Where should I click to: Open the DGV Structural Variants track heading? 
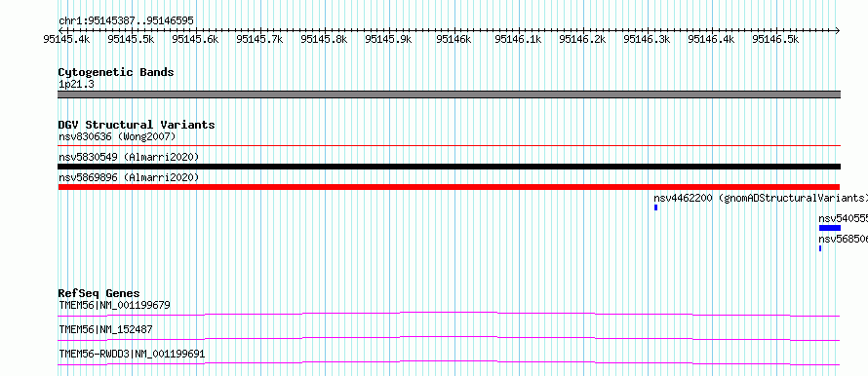pos(137,125)
